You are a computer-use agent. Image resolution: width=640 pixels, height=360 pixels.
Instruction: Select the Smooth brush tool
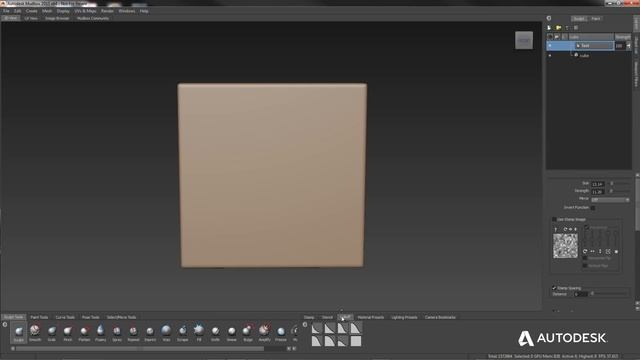[x=35, y=332]
